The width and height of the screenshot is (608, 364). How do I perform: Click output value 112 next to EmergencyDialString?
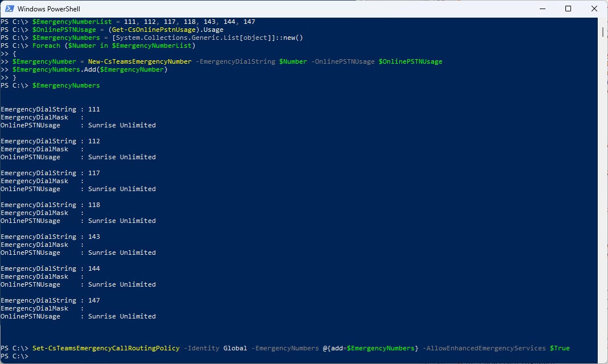[x=94, y=141]
